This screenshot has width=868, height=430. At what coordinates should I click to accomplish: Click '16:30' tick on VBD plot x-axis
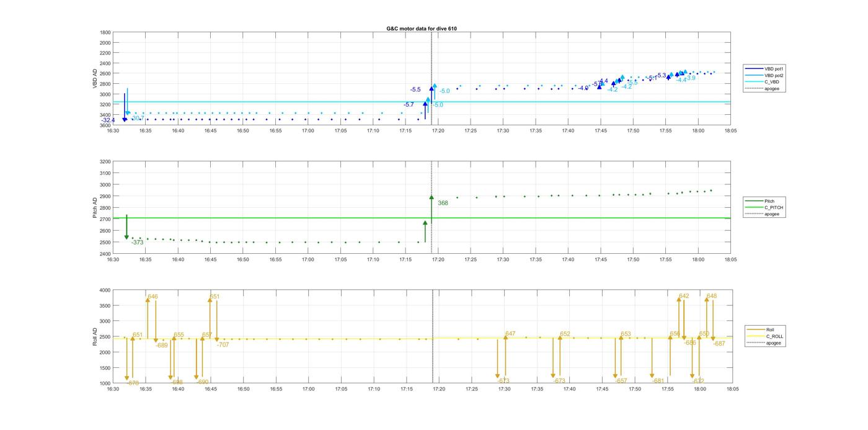[112, 131]
